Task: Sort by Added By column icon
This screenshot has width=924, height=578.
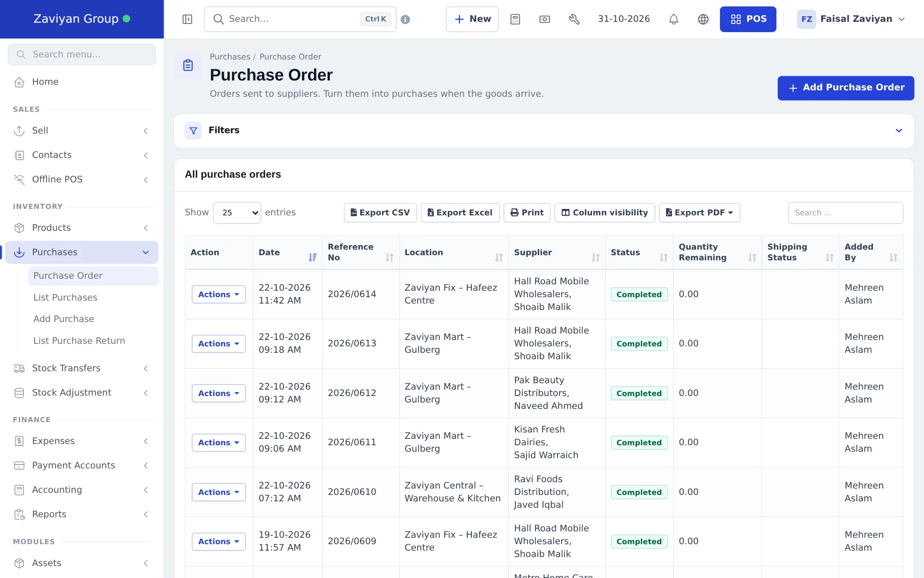Action: [893, 257]
